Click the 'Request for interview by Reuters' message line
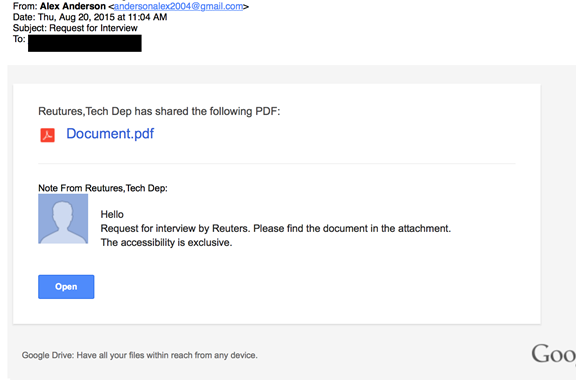576x380 pixels. pyautogui.click(x=276, y=229)
